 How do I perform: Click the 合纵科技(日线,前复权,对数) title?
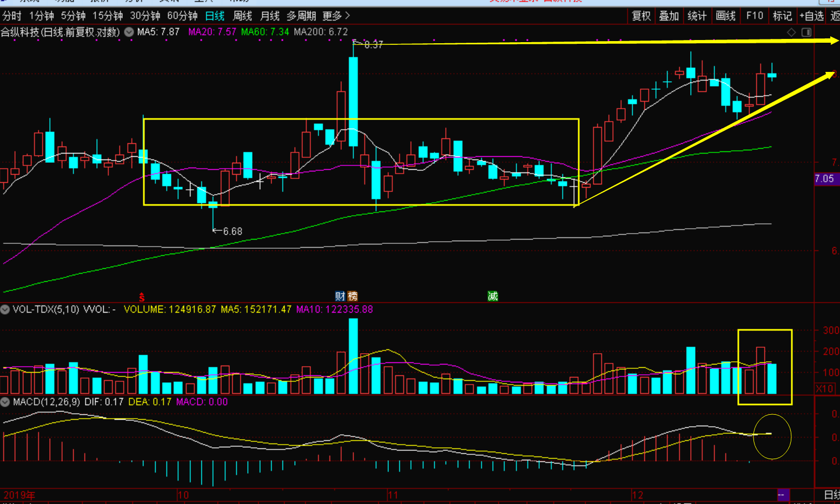pos(60,32)
